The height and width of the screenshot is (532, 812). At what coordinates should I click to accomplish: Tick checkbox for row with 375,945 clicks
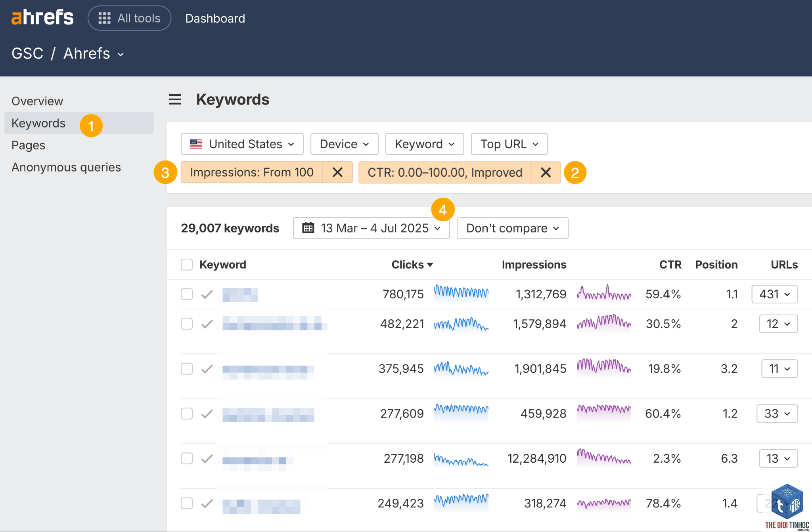click(x=187, y=369)
